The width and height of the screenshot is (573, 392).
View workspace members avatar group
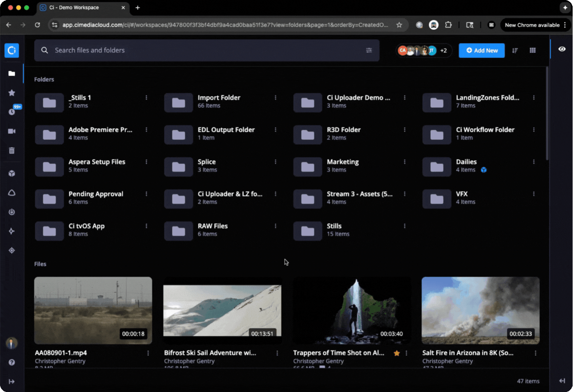[x=424, y=50]
